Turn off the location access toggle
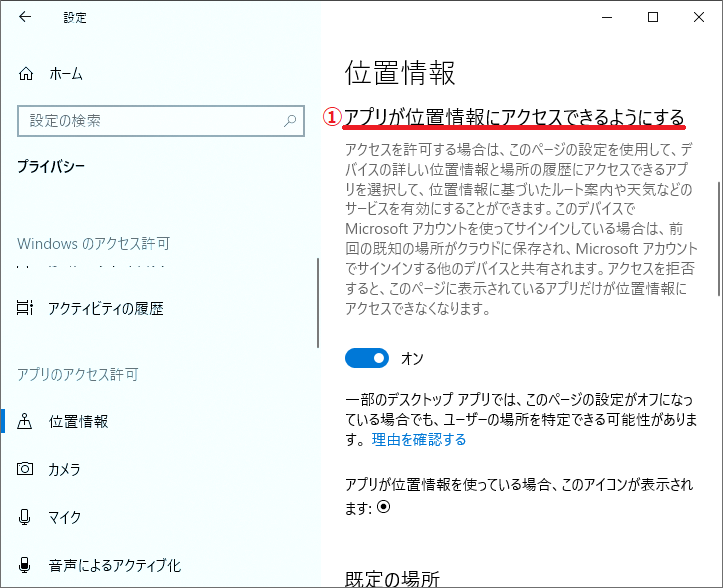 pos(367,358)
